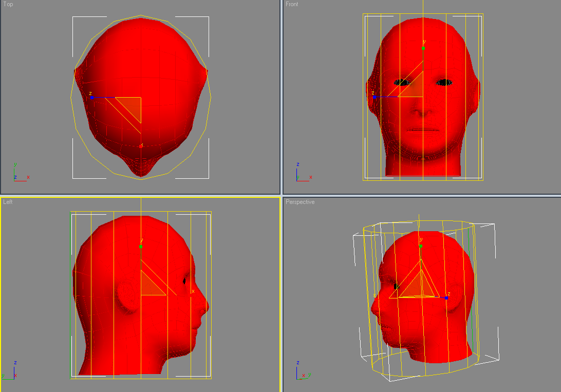The image size is (561, 392).
Task: Pick green Y-axis handle in Perspective viewport
Action: pyautogui.click(x=420, y=246)
